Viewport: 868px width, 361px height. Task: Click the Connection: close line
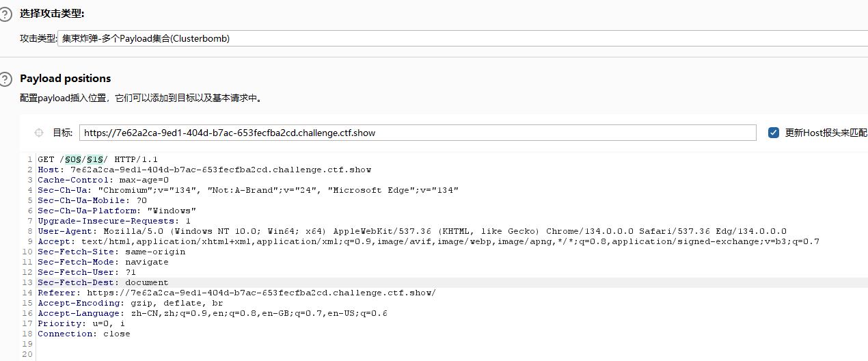pos(84,334)
